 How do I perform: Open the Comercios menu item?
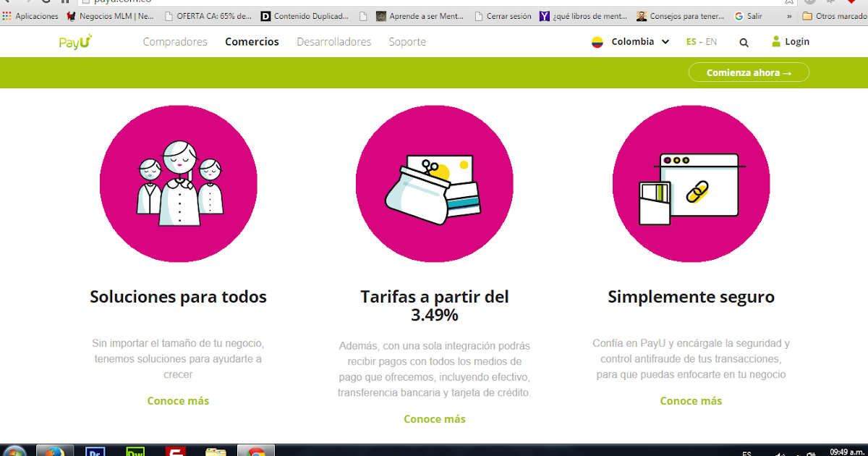coord(252,41)
